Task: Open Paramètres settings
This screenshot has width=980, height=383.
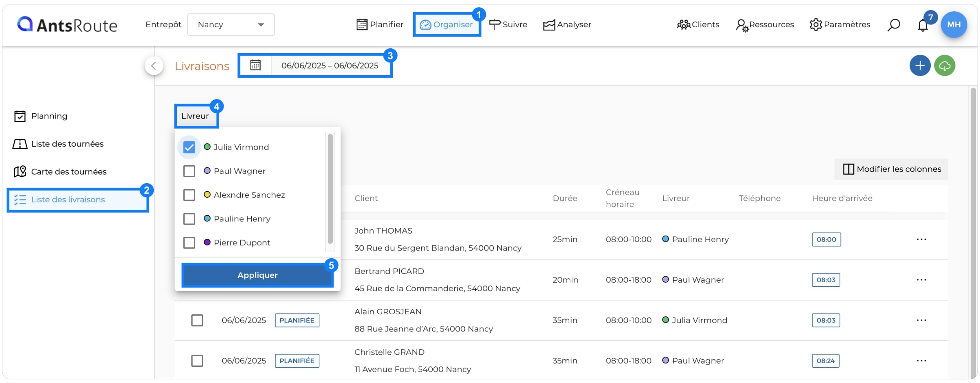Action: [x=840, y=24]
